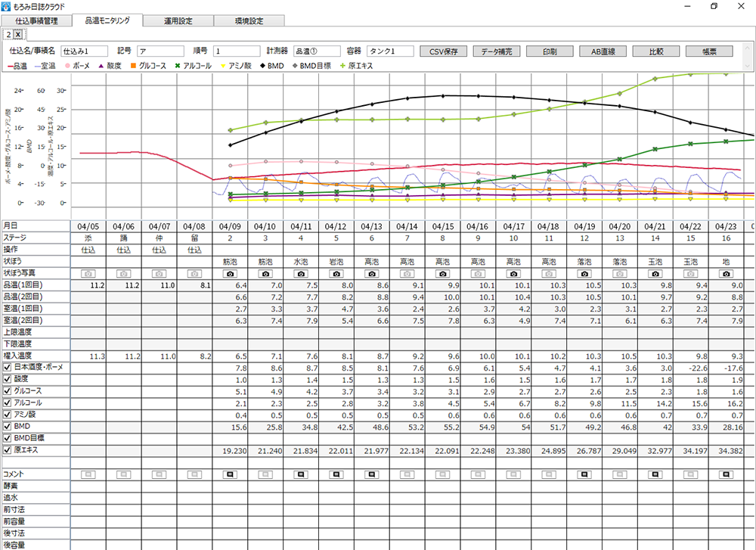Click the 仕込名/事績名 input field

85,51
